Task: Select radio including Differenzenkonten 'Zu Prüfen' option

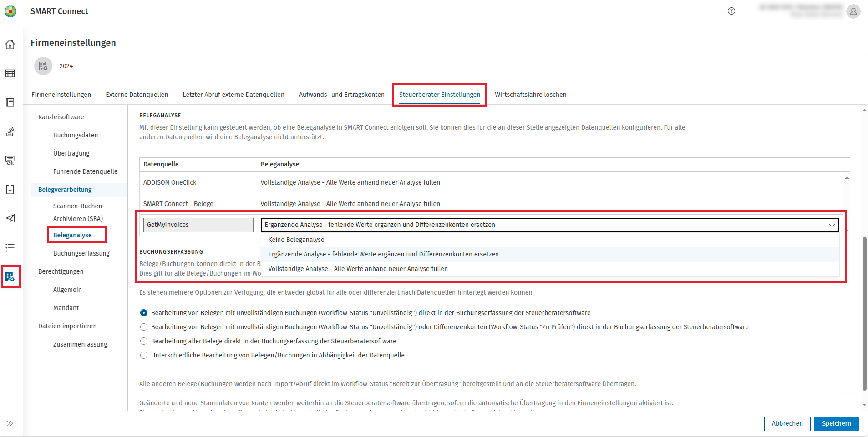Action: point(144,327)
